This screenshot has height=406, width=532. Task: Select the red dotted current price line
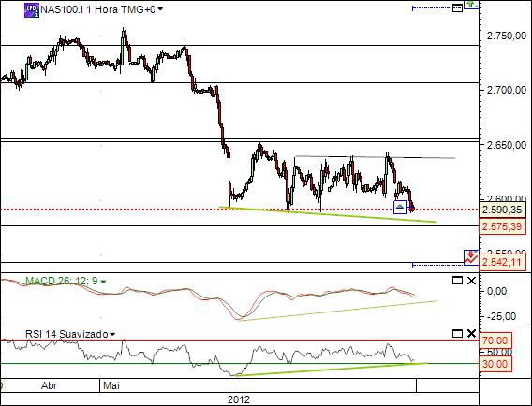point(240,210)
